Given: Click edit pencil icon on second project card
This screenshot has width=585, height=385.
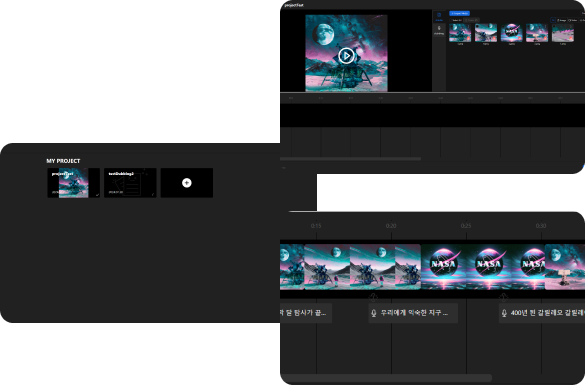Looking at the screenshot, I should [153, 194].
